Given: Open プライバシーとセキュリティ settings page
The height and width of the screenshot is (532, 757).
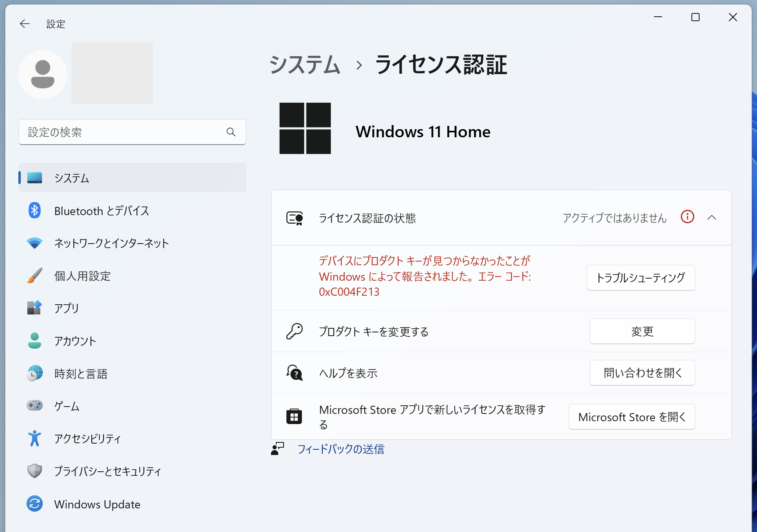Looking at the screenshot, I should click(x=132, y=471).
